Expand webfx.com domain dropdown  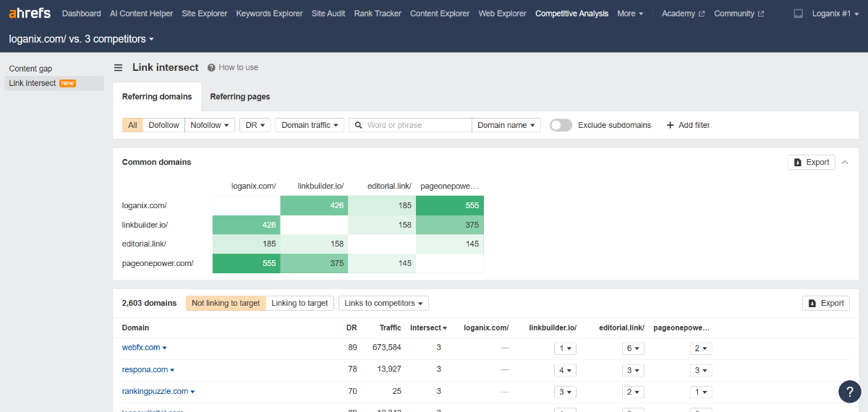[x=164, y=348]
